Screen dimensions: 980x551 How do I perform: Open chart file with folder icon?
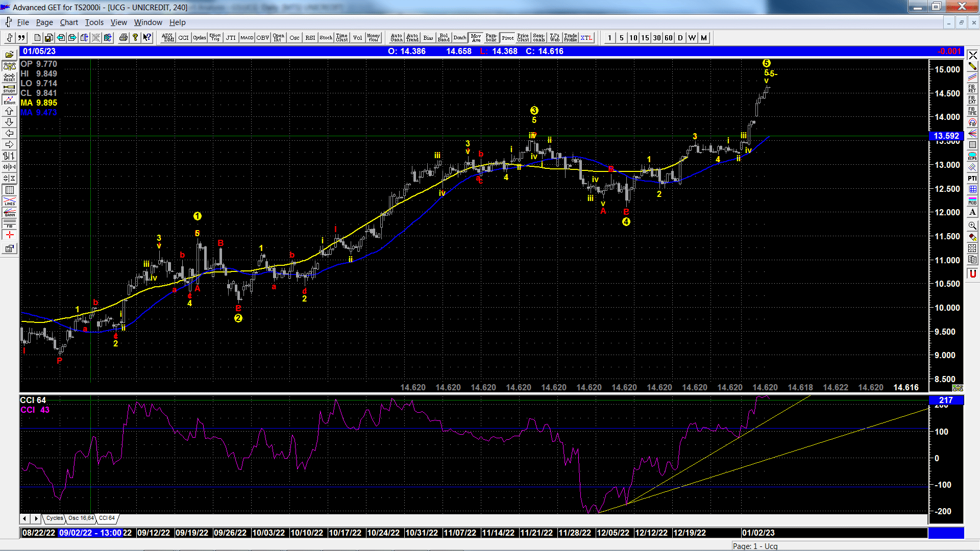(x=9, y=55)
